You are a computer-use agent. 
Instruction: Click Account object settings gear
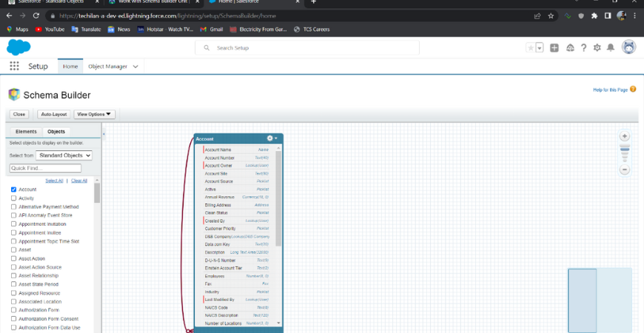pyautogui.click(x=271, y=138)
